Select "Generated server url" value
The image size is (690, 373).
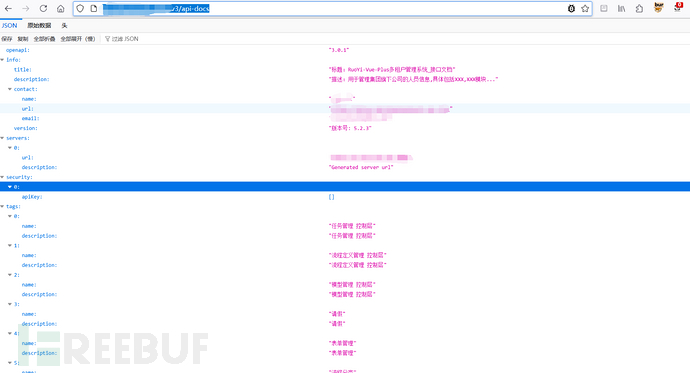click(x=361, y=168)
